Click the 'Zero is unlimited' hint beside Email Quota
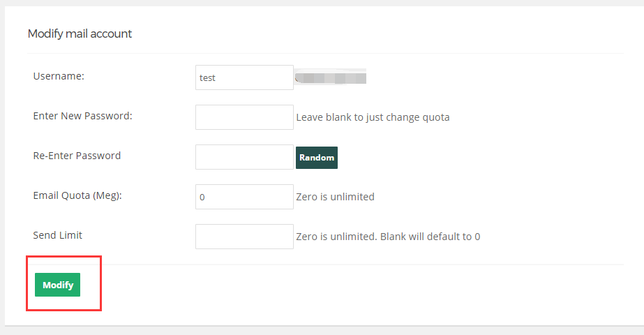 [335, 197]
